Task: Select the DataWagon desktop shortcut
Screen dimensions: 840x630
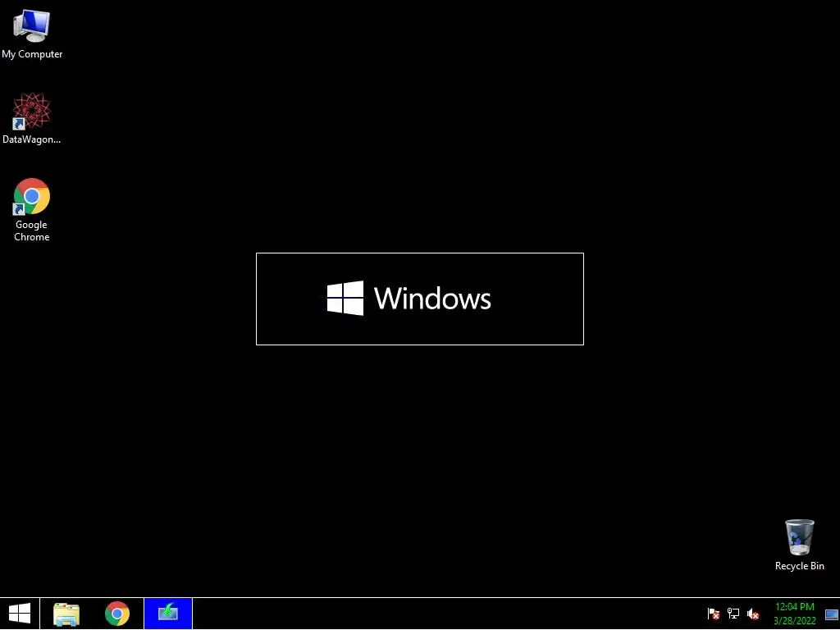Action: pyautogui.click(x=32, y=118)
